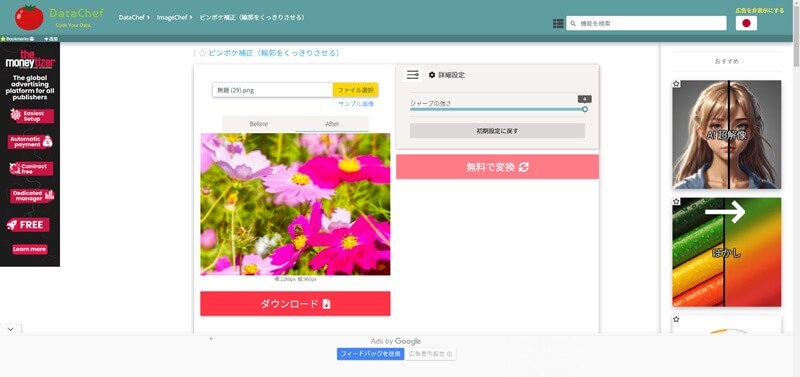
Task: Click FREE badge in Moneytizer ad
Action: (x=28, y=225)
